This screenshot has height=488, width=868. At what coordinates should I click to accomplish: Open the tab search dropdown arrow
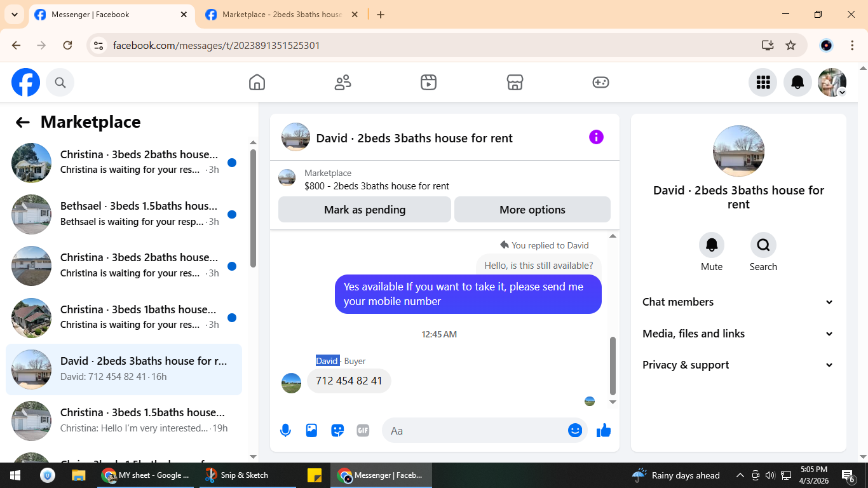(14, 15)
